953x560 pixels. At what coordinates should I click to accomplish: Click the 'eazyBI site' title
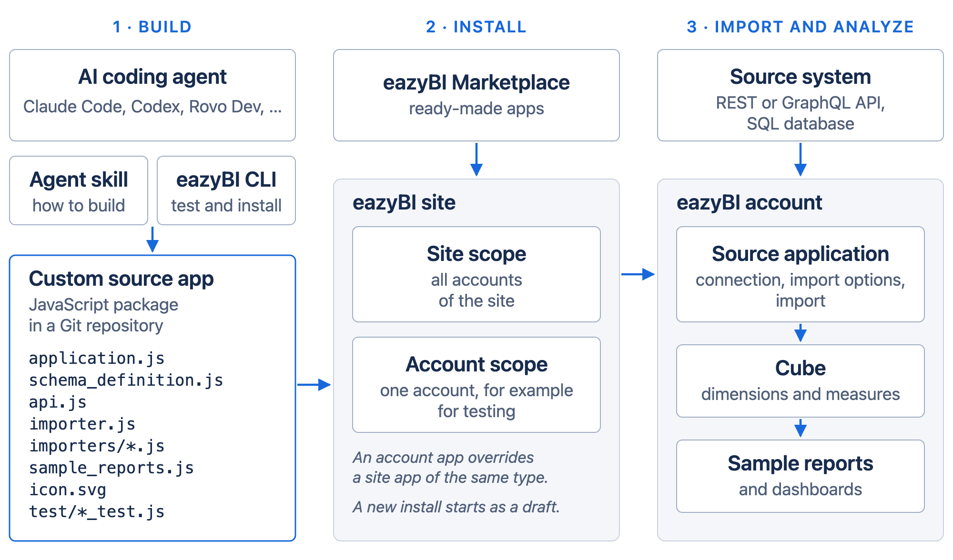click(404, 203)
